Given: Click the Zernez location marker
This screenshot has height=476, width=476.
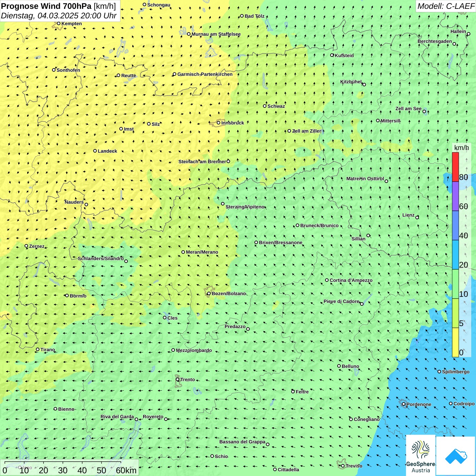Looking at the screenshot, I should pyautogui.click(x=26, y=246).
